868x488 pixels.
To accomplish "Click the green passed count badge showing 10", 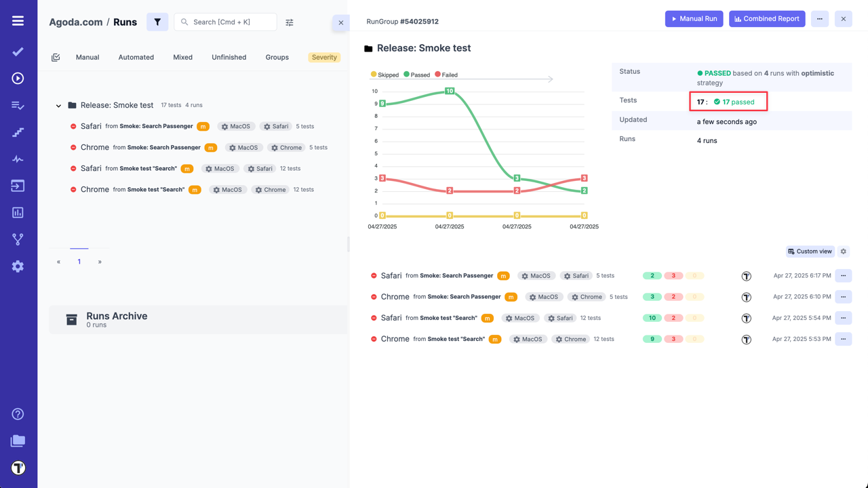I will [652, 318].
